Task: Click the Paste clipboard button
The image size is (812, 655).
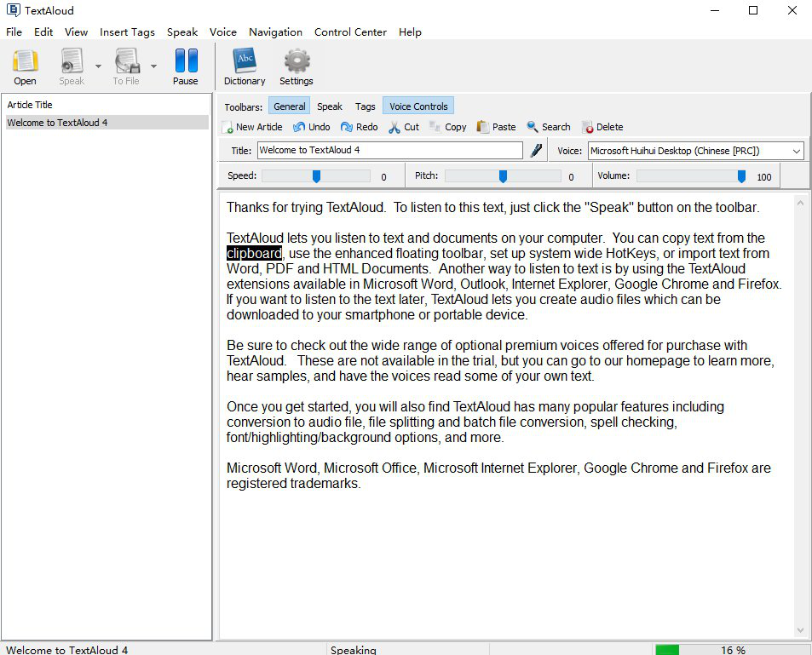Action: coord(496,127)
